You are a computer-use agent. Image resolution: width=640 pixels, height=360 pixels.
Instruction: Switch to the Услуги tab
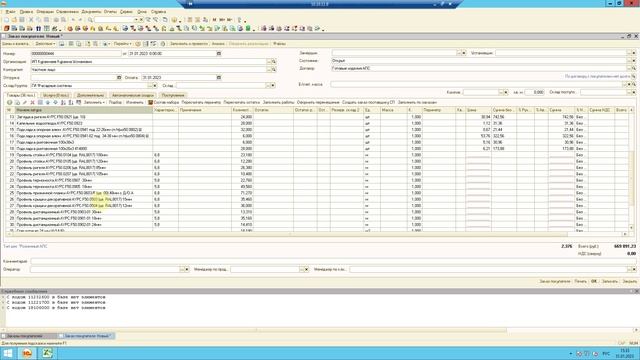tap(56, 95)
